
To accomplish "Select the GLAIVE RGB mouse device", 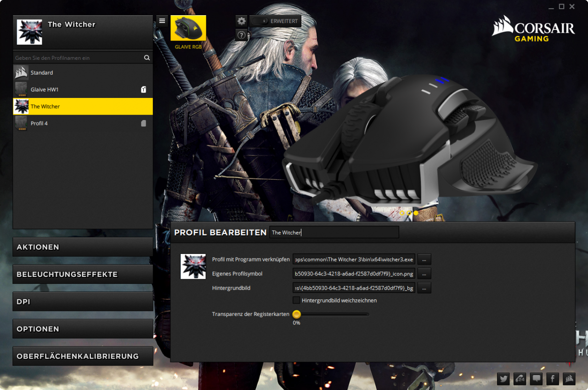I will 188,29.
